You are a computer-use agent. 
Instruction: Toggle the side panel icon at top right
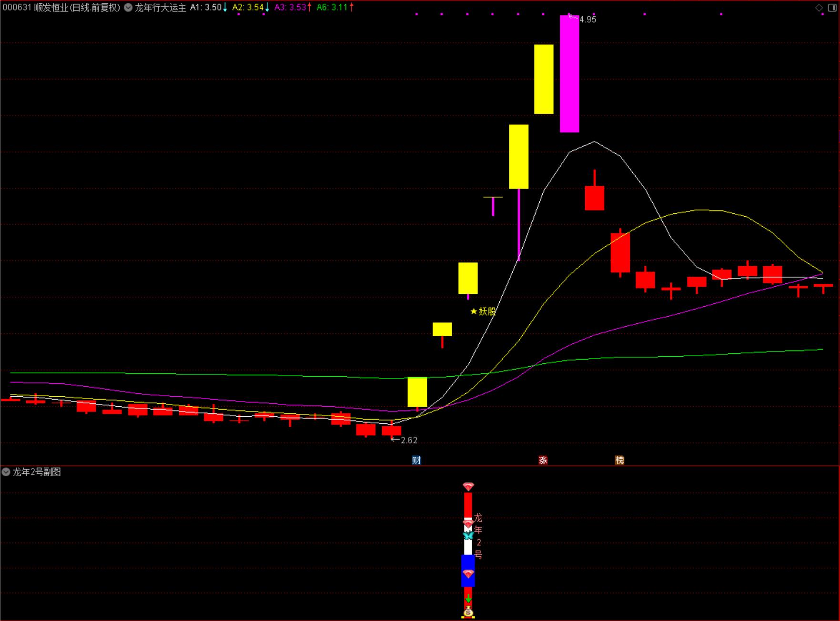tap(832, 8)
